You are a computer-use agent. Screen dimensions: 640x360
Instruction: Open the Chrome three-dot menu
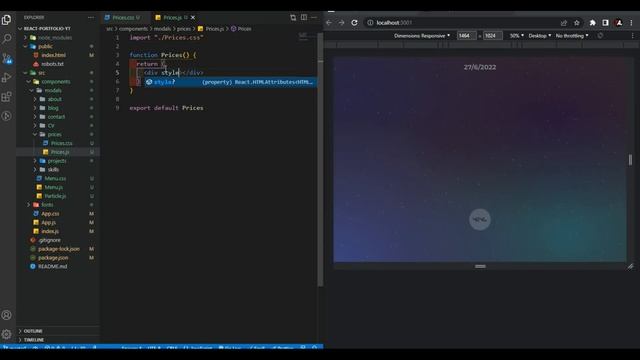(x=631, y=23)
